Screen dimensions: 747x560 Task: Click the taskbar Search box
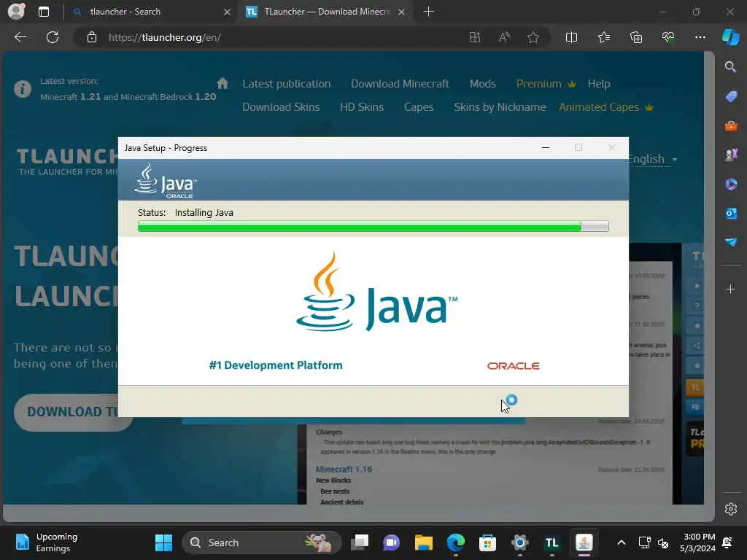point(262,542)
